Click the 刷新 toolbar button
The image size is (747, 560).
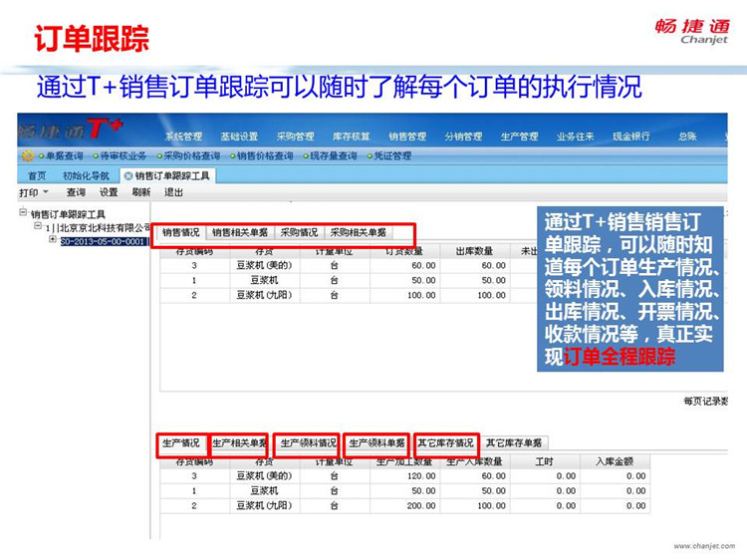coord(141,192)
